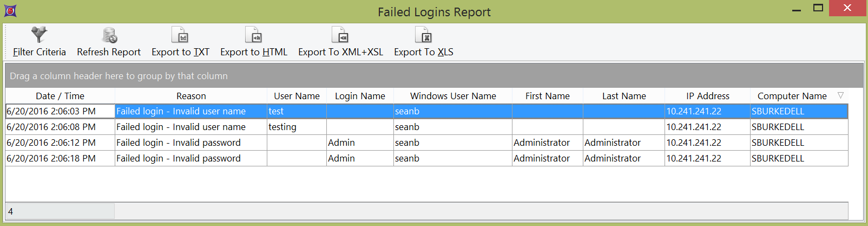Click the User Name column header
The image size is (868, 226).
(x=297, y=96)
